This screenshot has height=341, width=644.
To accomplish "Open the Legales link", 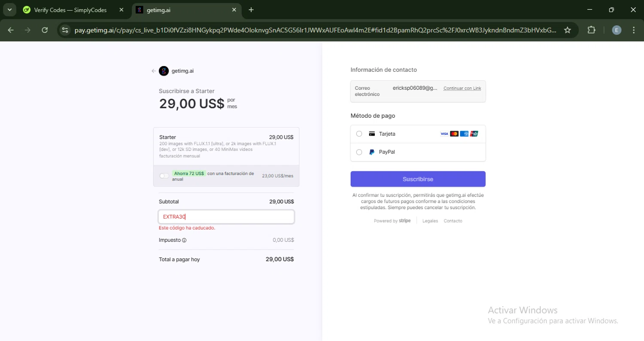I will click(x=430, y=221).
